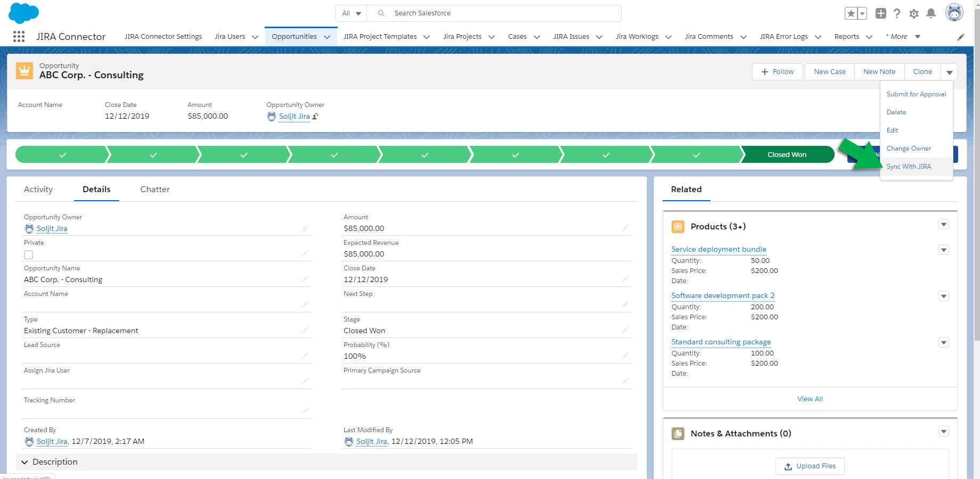
Task: Click the Notes & Attachments icon
Action: tap(678, 434)
